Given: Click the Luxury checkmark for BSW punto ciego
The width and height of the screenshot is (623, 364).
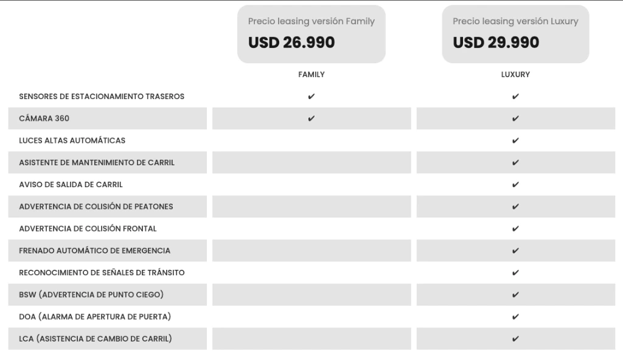Looking at the screenshot, I should (x=515, y=295).
